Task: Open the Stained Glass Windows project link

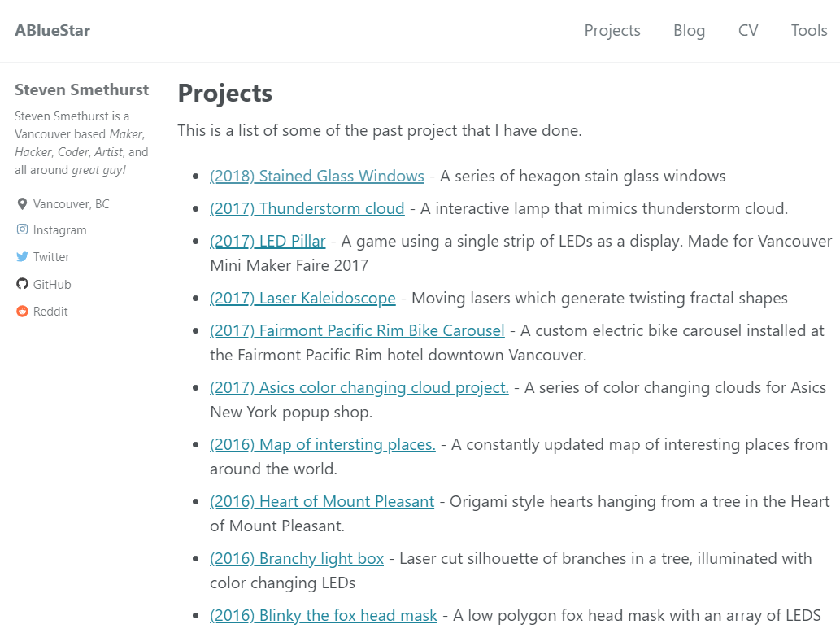Action: 317,177
